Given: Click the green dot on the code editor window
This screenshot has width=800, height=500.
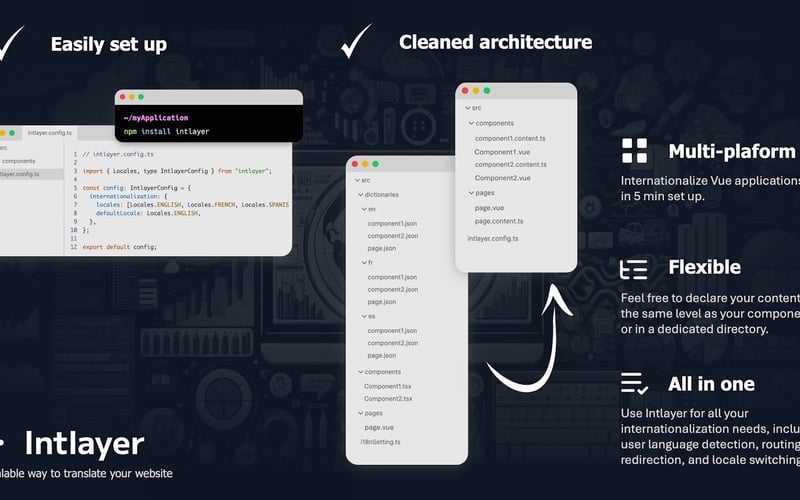Looking at the screenshot, I should coord(12,133).
